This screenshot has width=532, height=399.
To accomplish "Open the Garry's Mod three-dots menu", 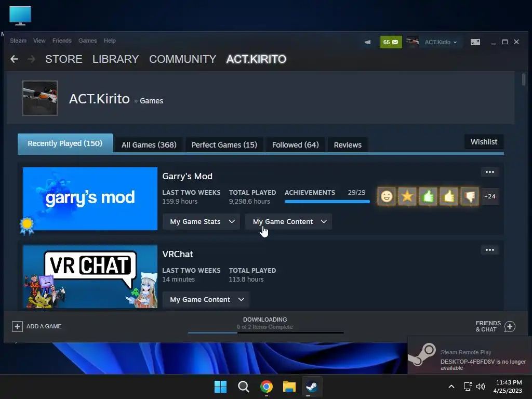I will [x=489, y=172].
